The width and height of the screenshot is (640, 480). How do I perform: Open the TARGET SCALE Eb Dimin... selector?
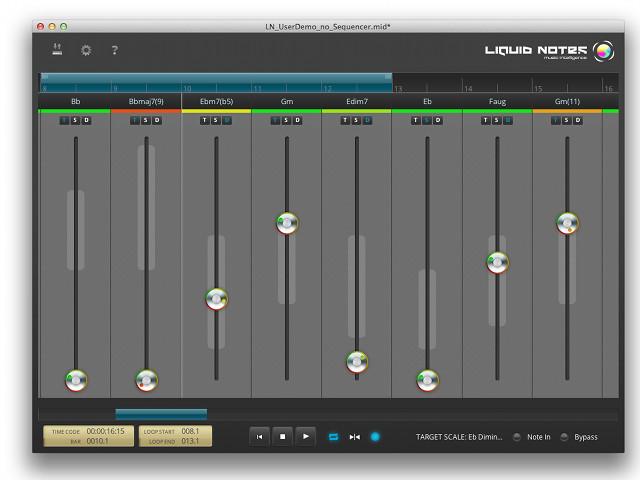[x=459, y=437]
